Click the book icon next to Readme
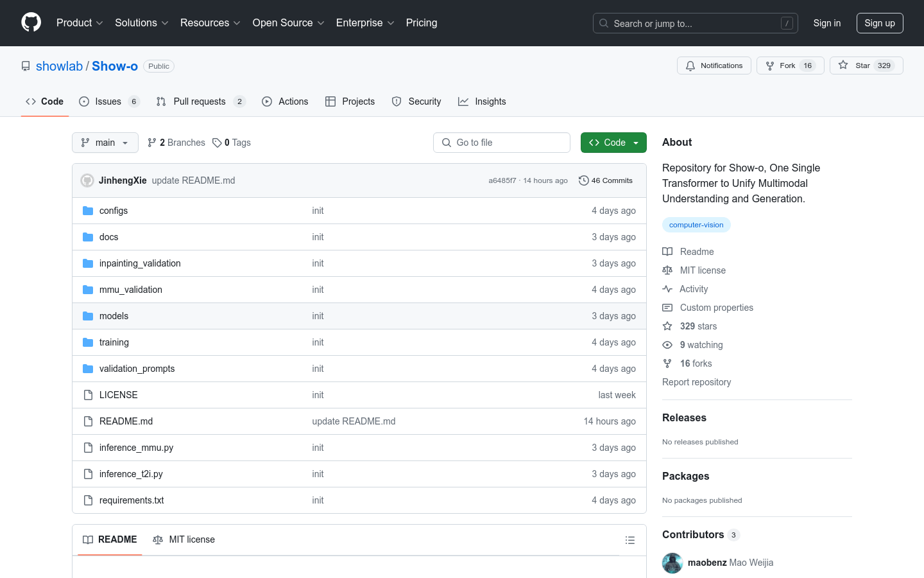Viewport: 924px width, 578px height. pyautogui.click(x=667, y=252)
